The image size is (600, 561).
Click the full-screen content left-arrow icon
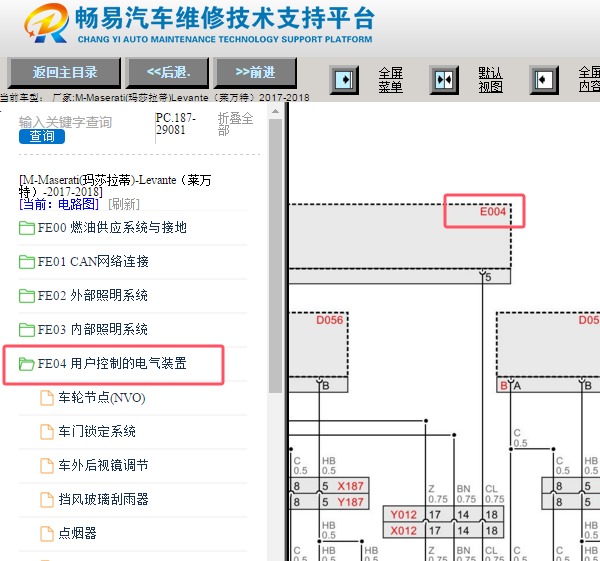[x=544, y=80]
